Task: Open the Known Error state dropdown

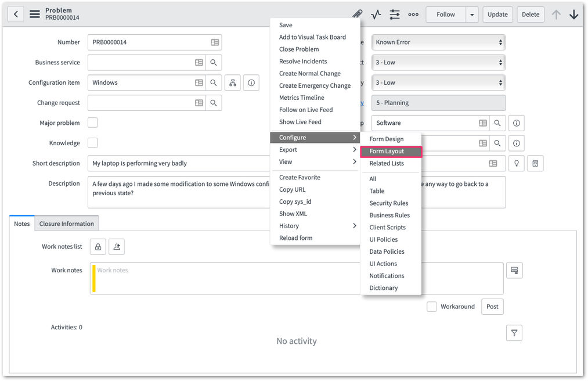Action: coord(438,42)
